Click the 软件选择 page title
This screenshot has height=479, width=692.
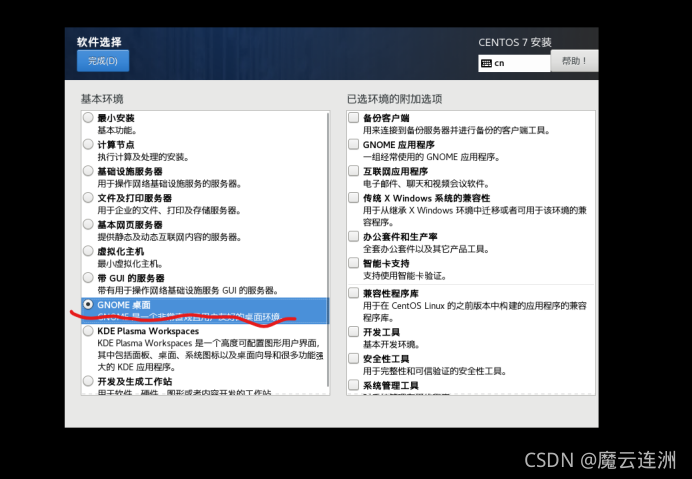(x=99, y=42)
